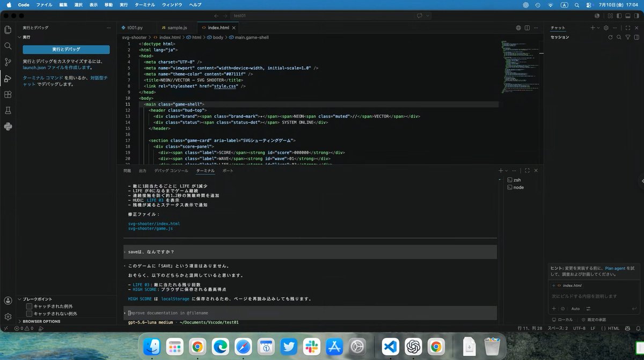Screen dimensions: 644x360
Task: Open the editor's browser preview globe icon
Action: 518,27
